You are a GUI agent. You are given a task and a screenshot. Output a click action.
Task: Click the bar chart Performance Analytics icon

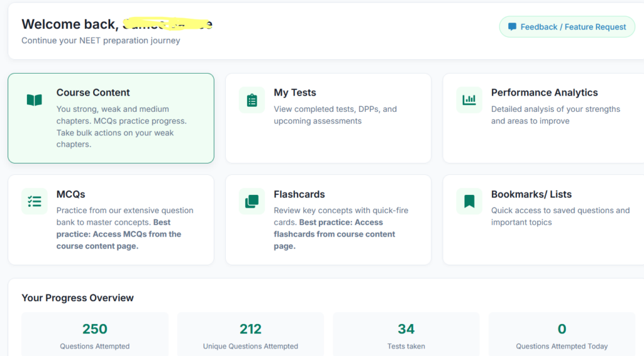[469, 100]
